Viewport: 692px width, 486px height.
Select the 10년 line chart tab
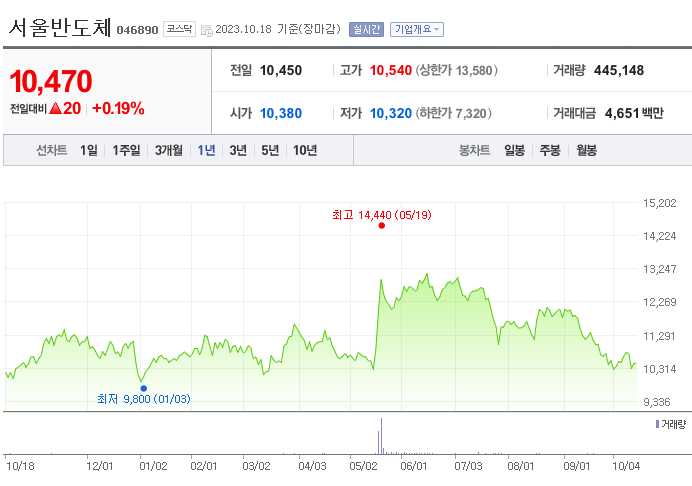pos(305,151)
